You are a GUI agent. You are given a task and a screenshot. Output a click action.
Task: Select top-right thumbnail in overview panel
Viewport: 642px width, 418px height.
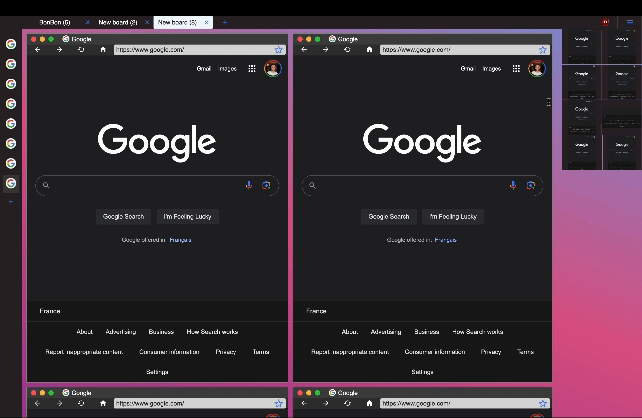tap(622, 46)
